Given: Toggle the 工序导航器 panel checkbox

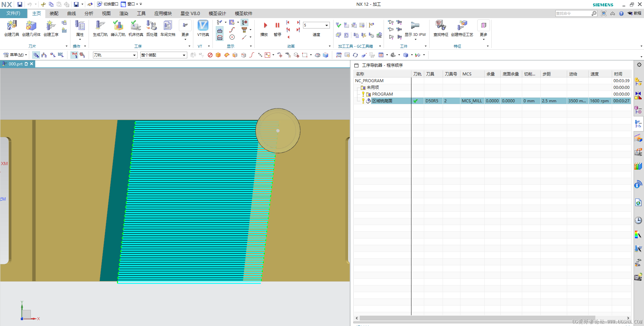Looking at the screenshot, I should pos(356,65).
